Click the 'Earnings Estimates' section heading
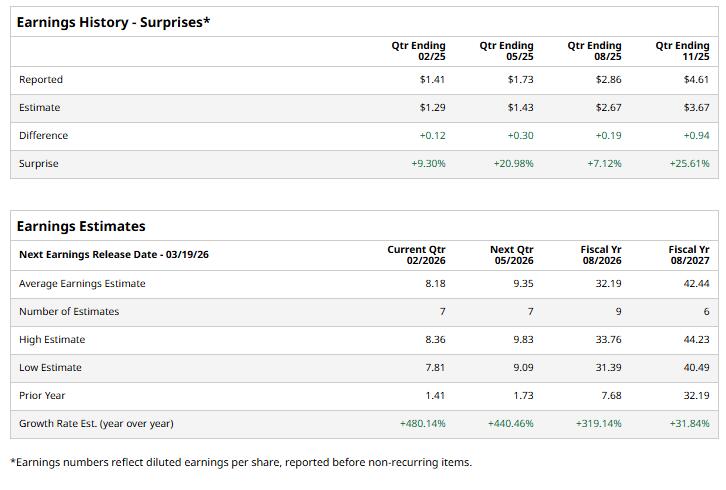Screen dimensions: 726x490 point(81,226)
